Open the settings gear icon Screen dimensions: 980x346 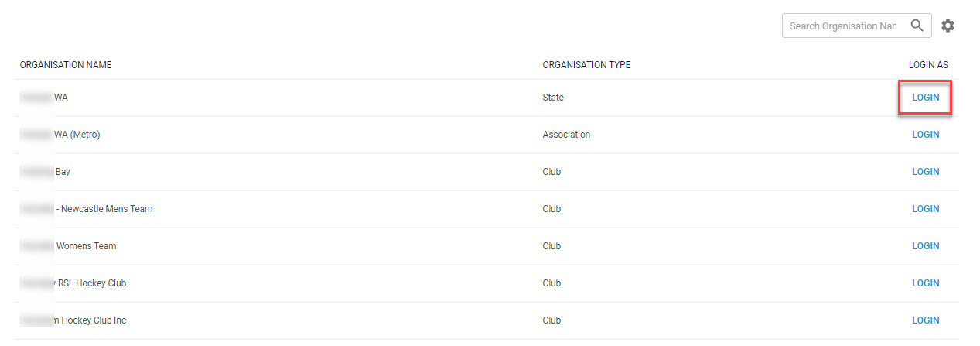[x=948, y=26]
